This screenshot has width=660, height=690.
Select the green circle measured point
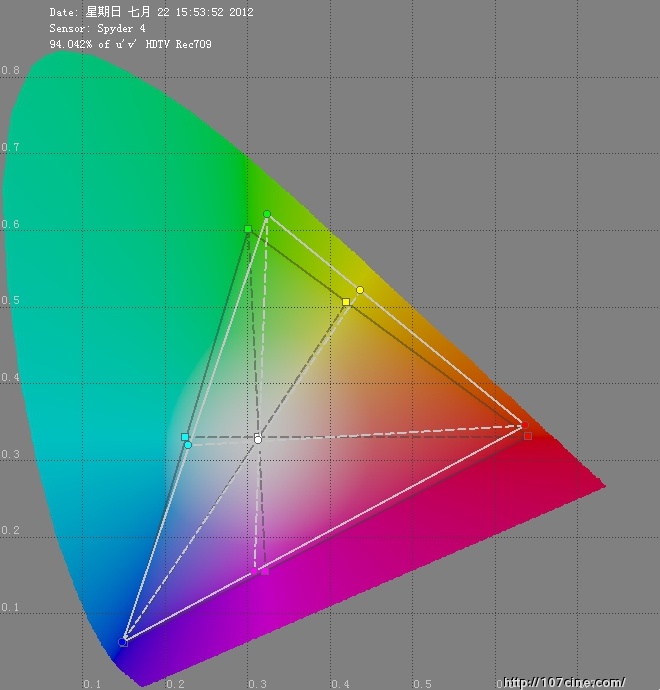pyautogui.click(x=267, y=214)
